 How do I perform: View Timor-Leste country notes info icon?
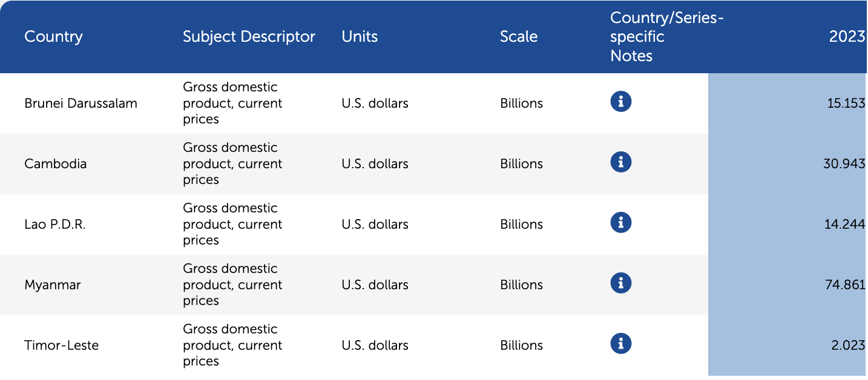click(x=620, y=344)
